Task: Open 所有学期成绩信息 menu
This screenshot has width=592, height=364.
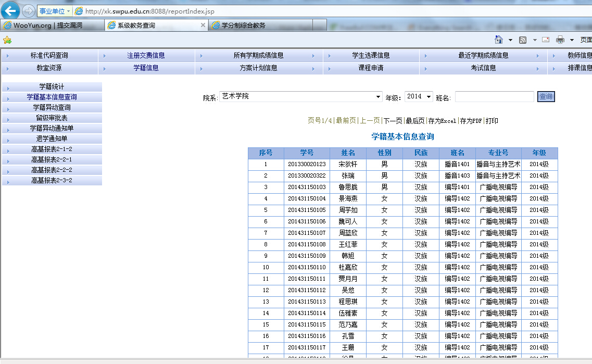Action: [x=259, y=56]
